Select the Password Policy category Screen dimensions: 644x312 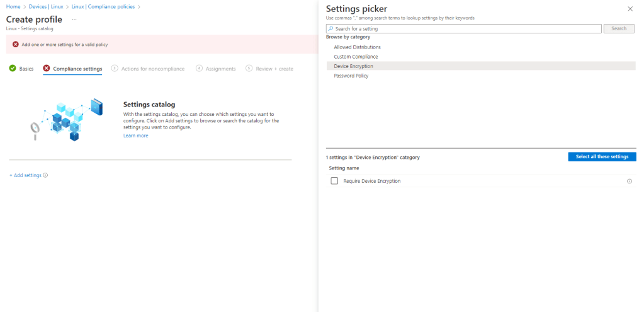[x=351, y=76]
